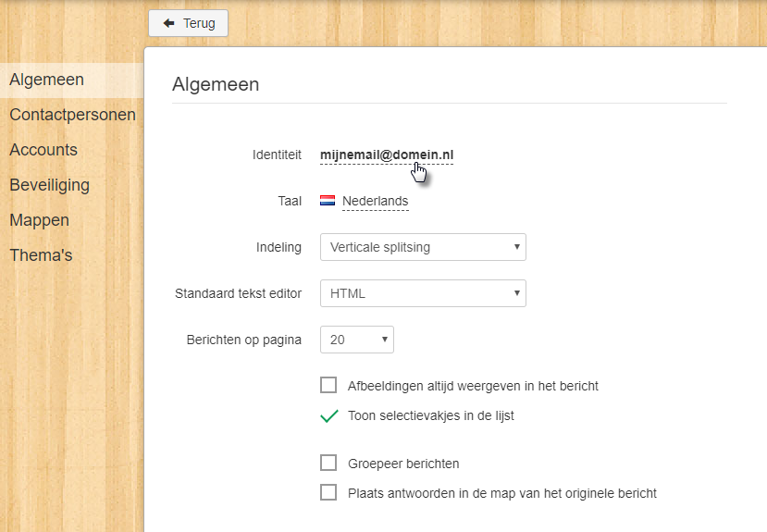Open the Berichten op pagina dropdown
Viewport: 767px width, 532px height.
pyautogui.click(x=357, y=340)
